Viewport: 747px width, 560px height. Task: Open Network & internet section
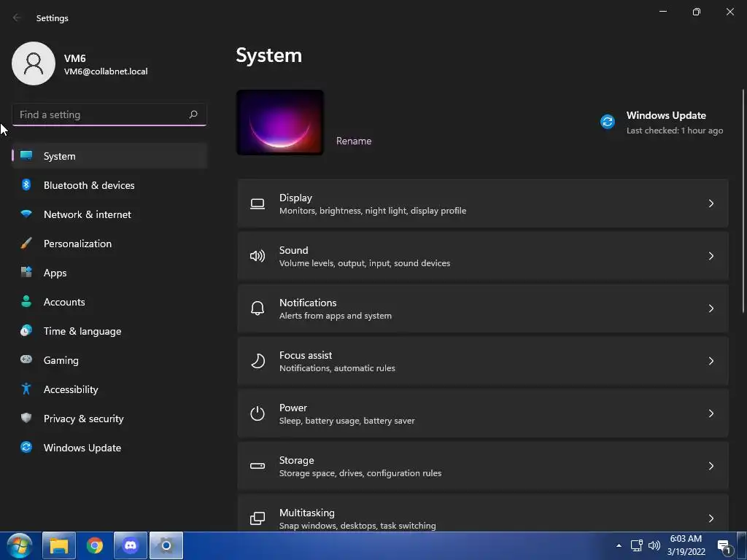[109, 214]
